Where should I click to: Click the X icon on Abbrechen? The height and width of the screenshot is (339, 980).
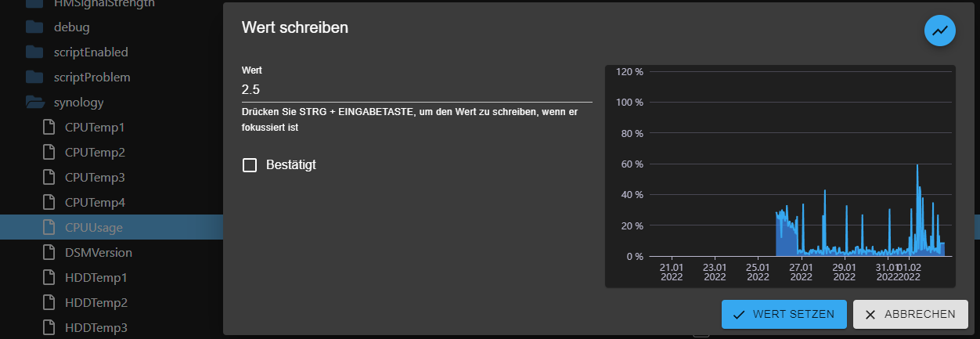pyautogui.click(x=870, y=314)
